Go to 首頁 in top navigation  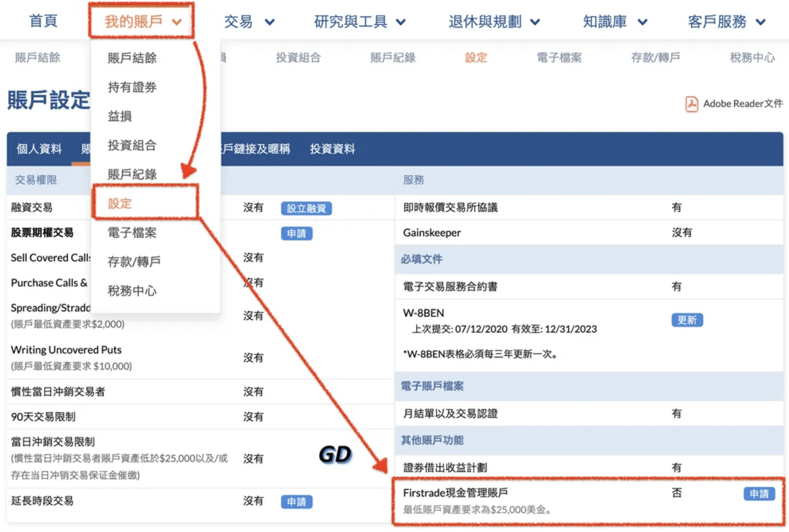click(x=43, y=21)
